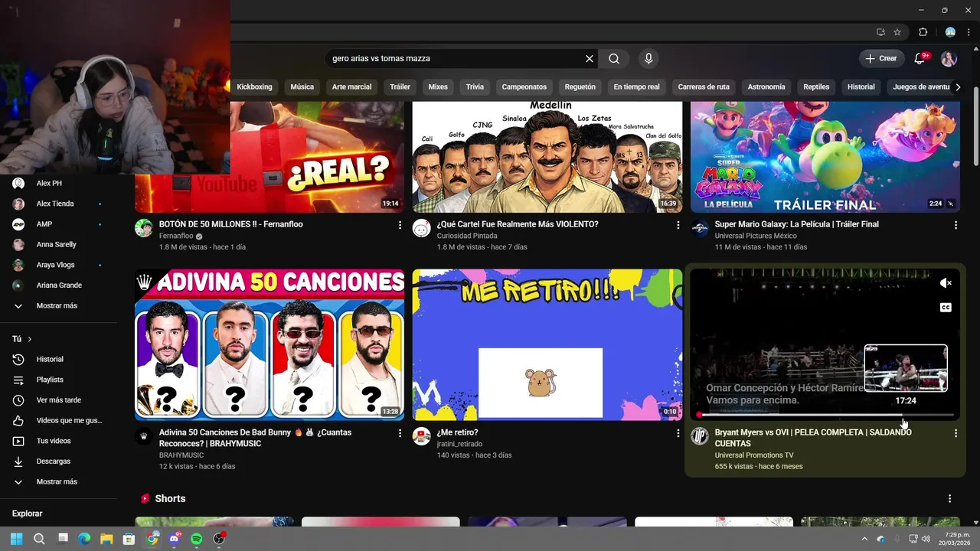980x551 pixels.
Task: Select the Trivia filter chip
Action: pyautogui.click(x=475, y=87)
